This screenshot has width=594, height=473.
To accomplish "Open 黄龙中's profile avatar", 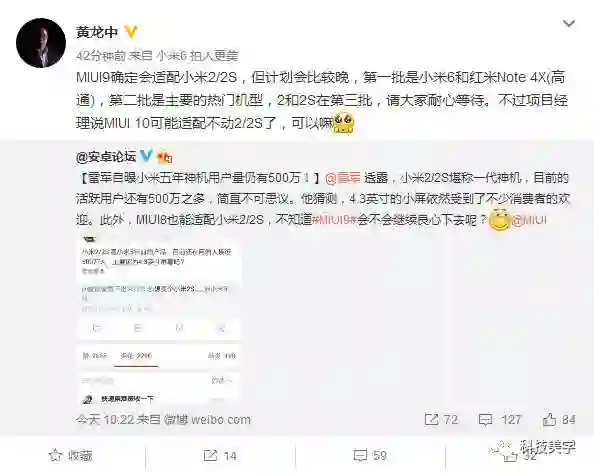I will tap(41, 43).
